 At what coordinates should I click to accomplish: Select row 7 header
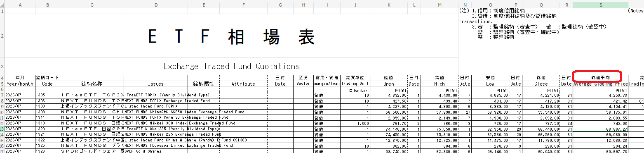[x=3, y=95]
